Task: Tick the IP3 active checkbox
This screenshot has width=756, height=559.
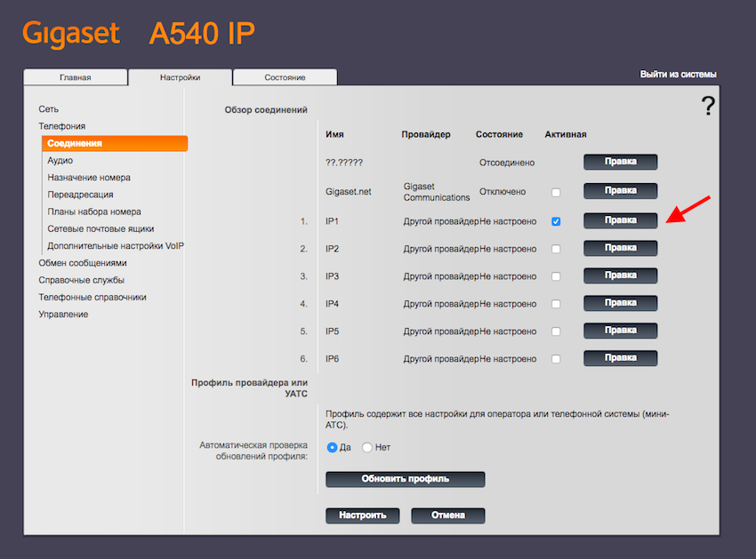Action: [556, 276]
